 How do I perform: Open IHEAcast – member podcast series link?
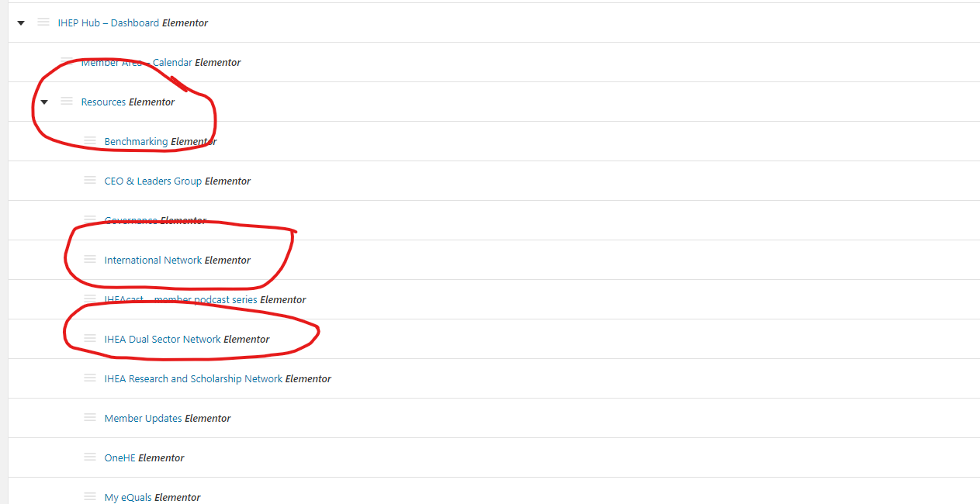pyautogui.click(x=181, y=300)
